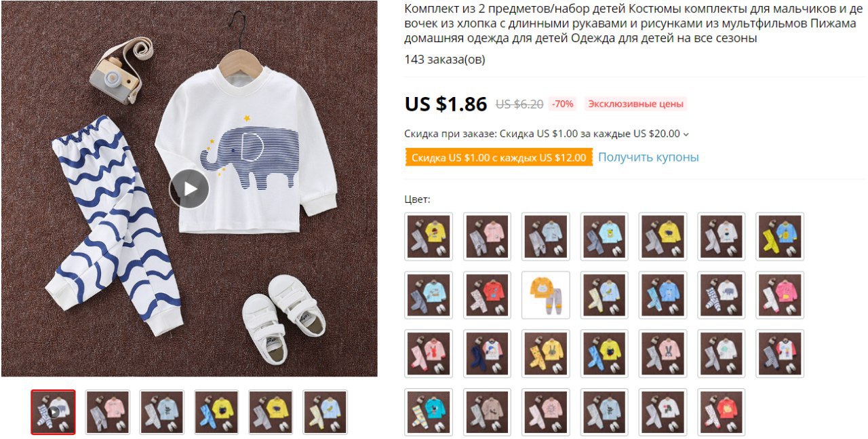
Task: View the last thumbnail with yellow pants
Action: tap(325, 412)
